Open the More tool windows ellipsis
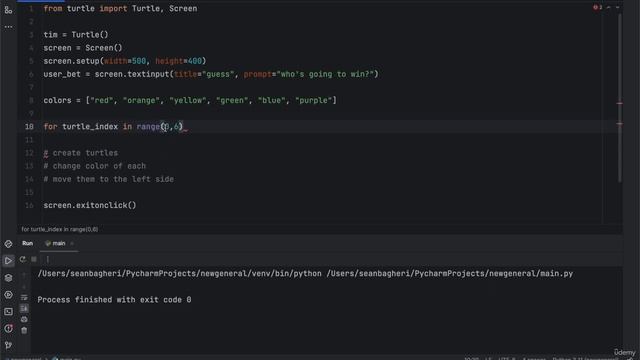This screenshot has height=360, width=640. 8,27
